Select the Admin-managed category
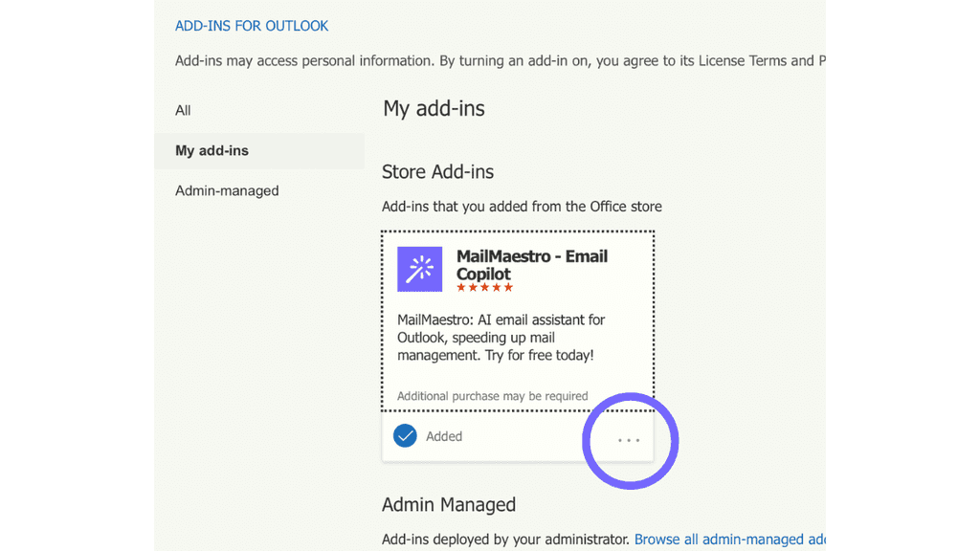Image resolution: width=980 pixels, height=551 pixels. [x=227, y=190]
